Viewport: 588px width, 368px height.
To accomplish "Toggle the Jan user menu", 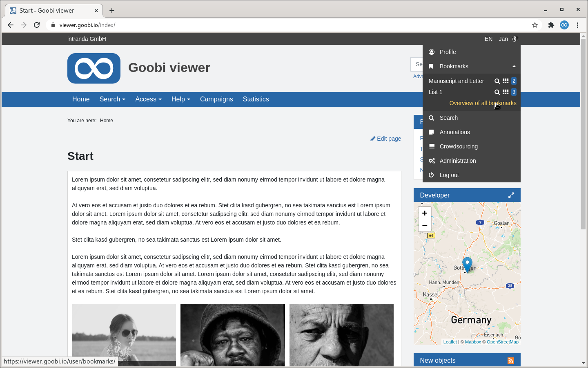I will [508, 39].
